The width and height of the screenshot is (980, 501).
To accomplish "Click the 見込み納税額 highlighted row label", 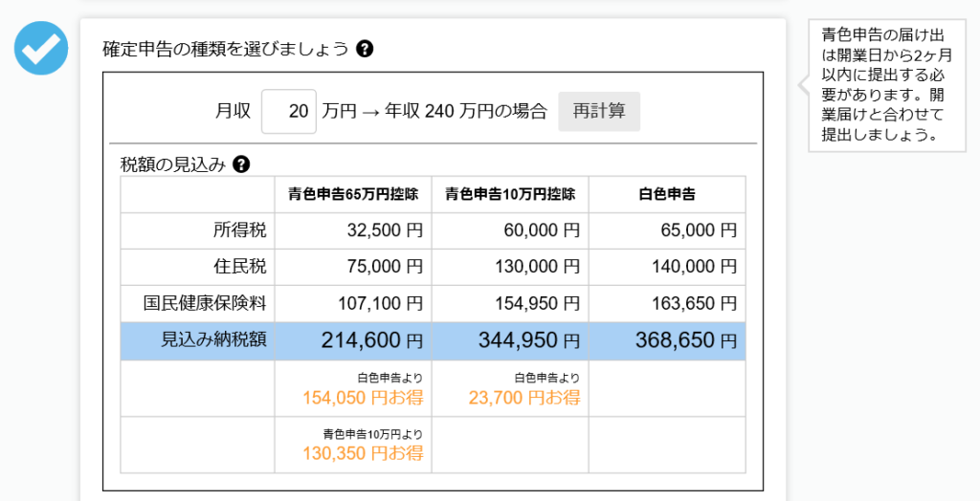I will coord(213,339).
